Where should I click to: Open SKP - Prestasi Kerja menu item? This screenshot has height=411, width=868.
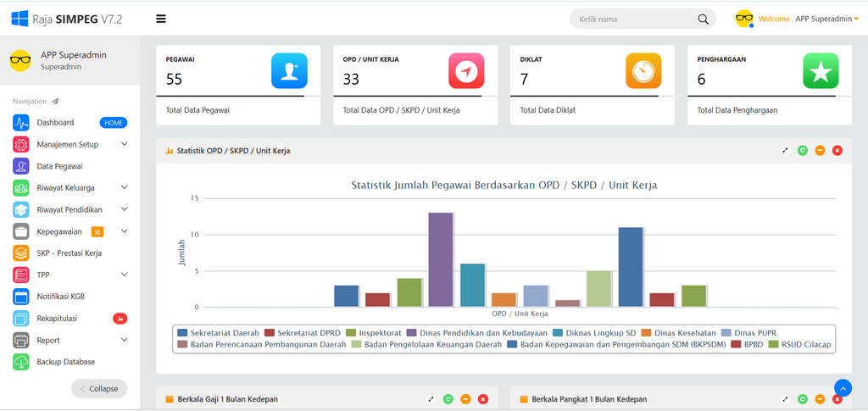coord(70,253)
